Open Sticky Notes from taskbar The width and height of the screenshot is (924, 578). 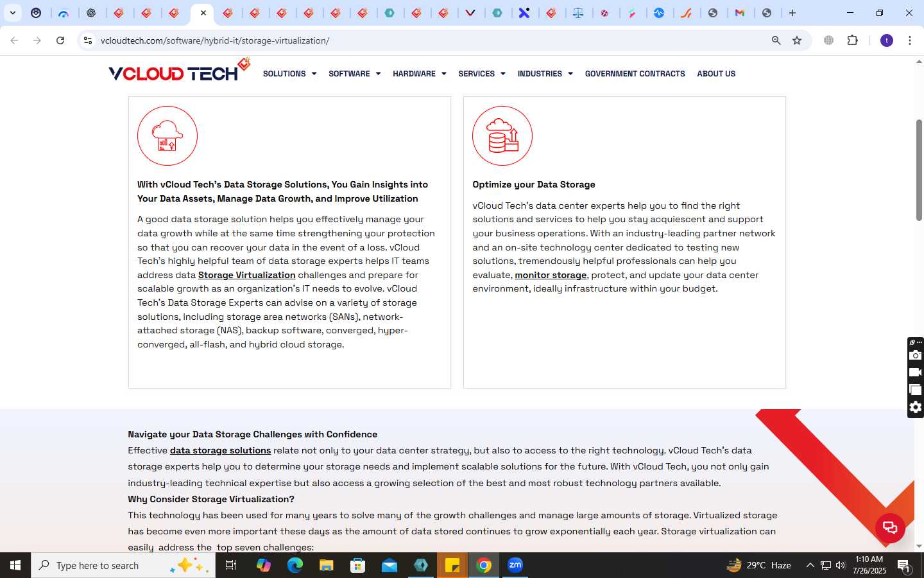(x=452, y=565)
